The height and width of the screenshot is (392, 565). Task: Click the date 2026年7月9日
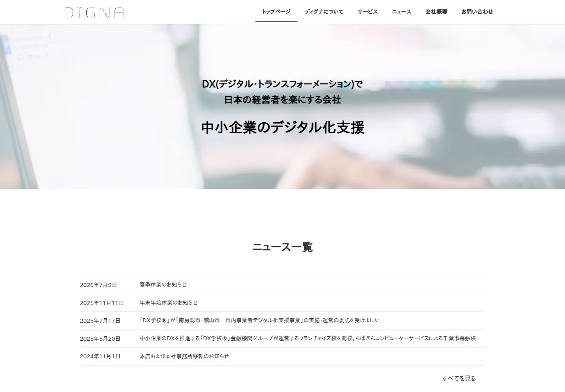98,285
